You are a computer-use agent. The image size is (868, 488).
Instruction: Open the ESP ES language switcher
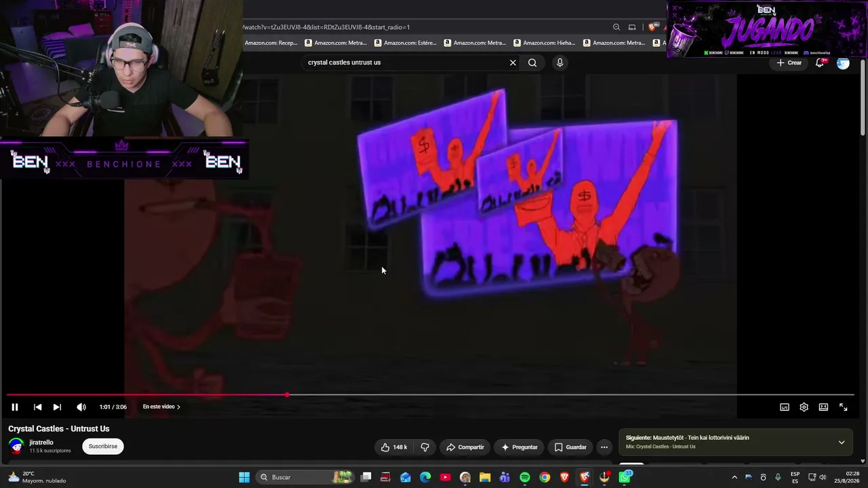[795, 477]
